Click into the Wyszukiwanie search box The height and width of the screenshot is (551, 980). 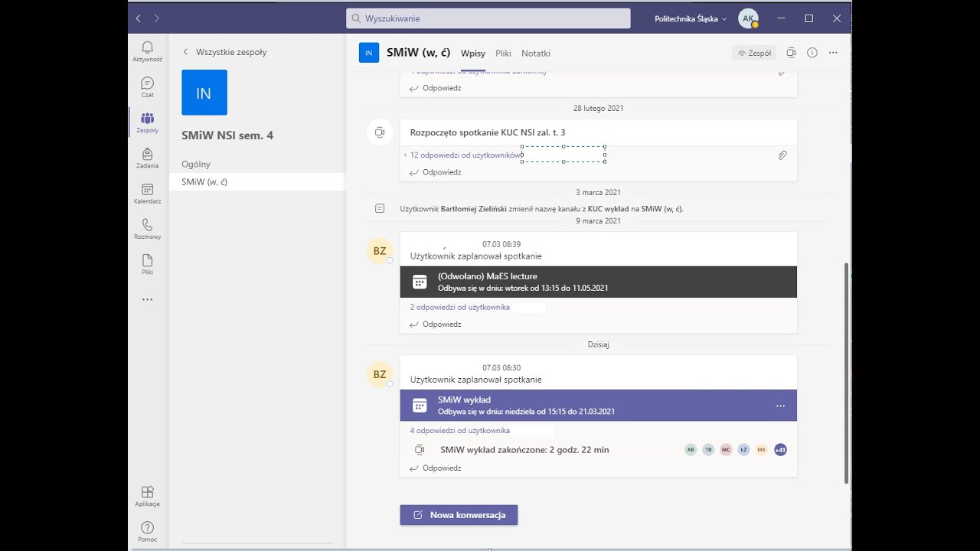click(488, 18)
